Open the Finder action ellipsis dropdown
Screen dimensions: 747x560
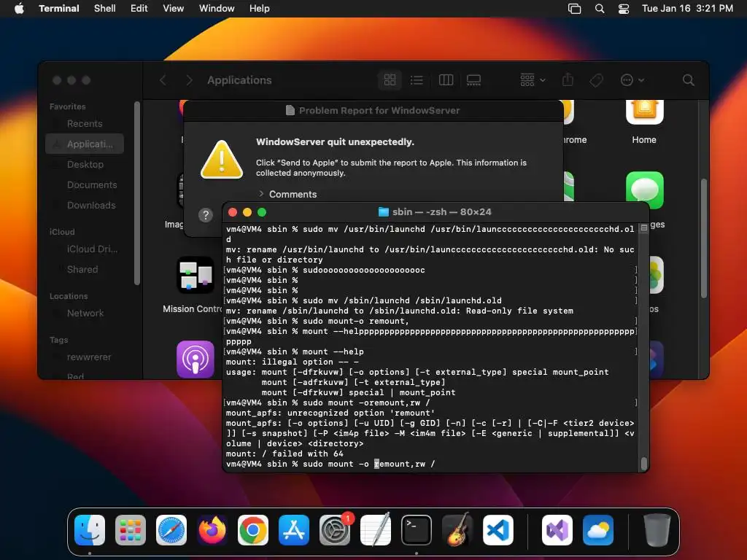click(x=632, y=80)
